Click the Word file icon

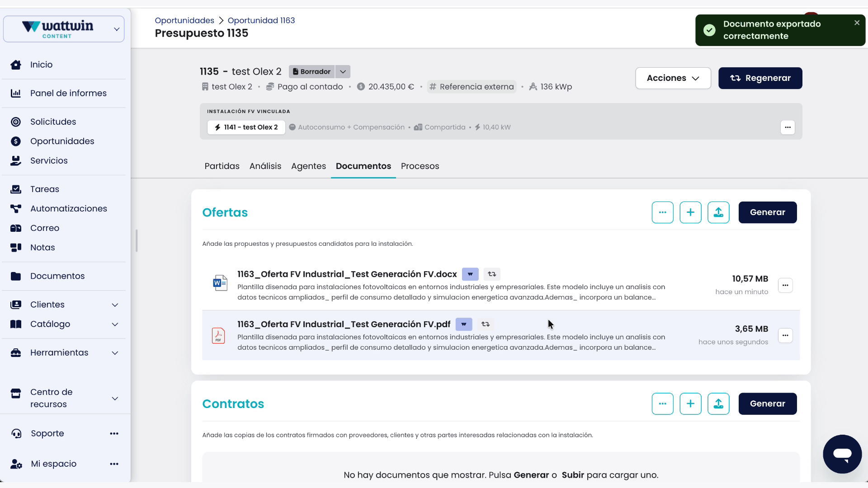[220, 283]
